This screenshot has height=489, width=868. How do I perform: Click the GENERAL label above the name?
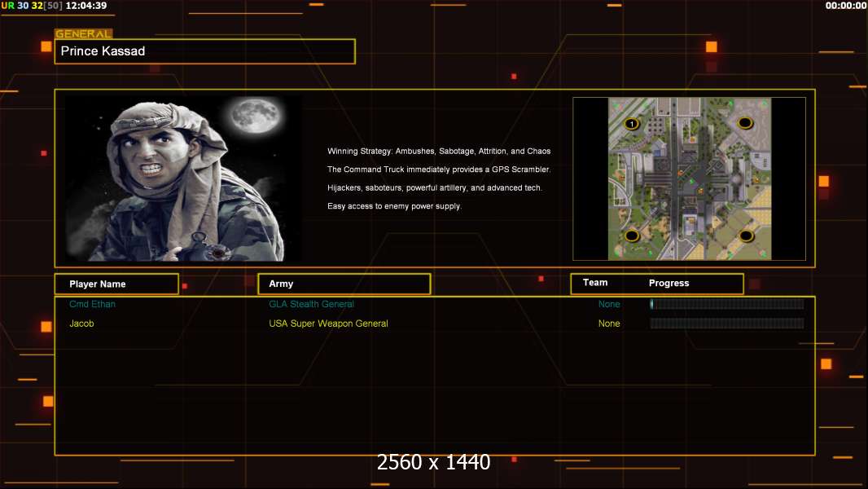pos(83,33)
